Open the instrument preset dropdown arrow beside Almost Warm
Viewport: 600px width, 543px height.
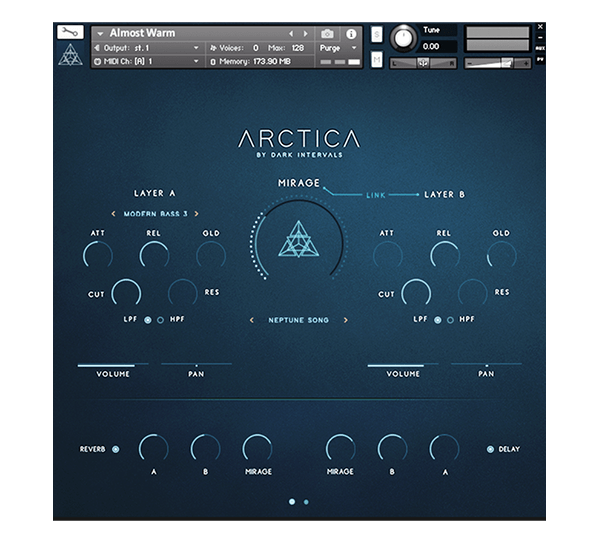(100, 34)
